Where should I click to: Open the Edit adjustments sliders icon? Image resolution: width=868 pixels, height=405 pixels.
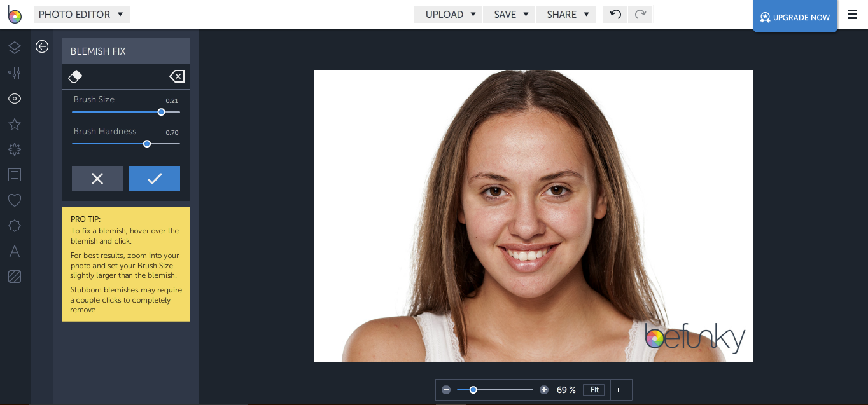(15, 73)
